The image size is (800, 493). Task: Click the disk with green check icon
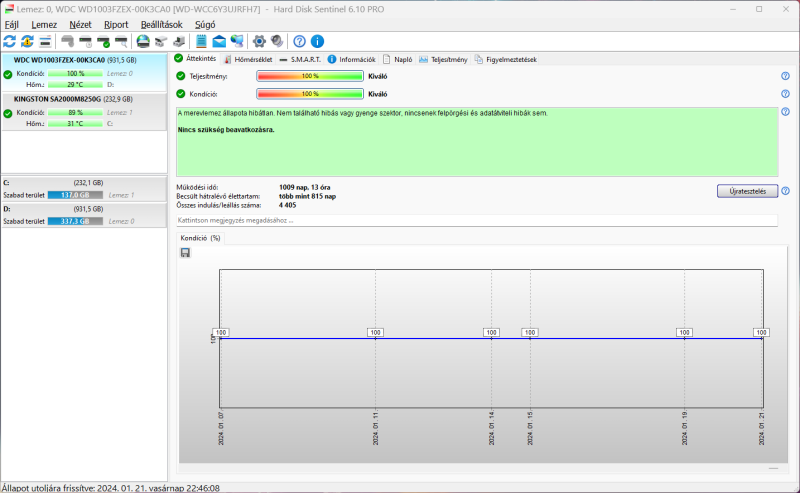click(x=104, y=41)
